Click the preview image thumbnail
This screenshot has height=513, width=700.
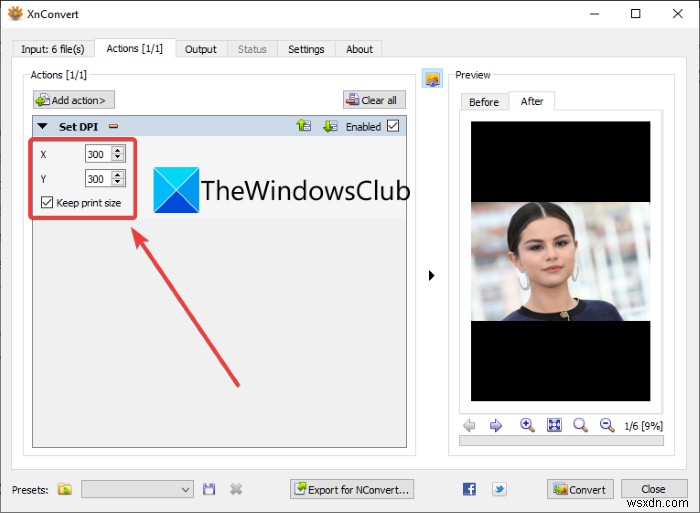[560, 261]
